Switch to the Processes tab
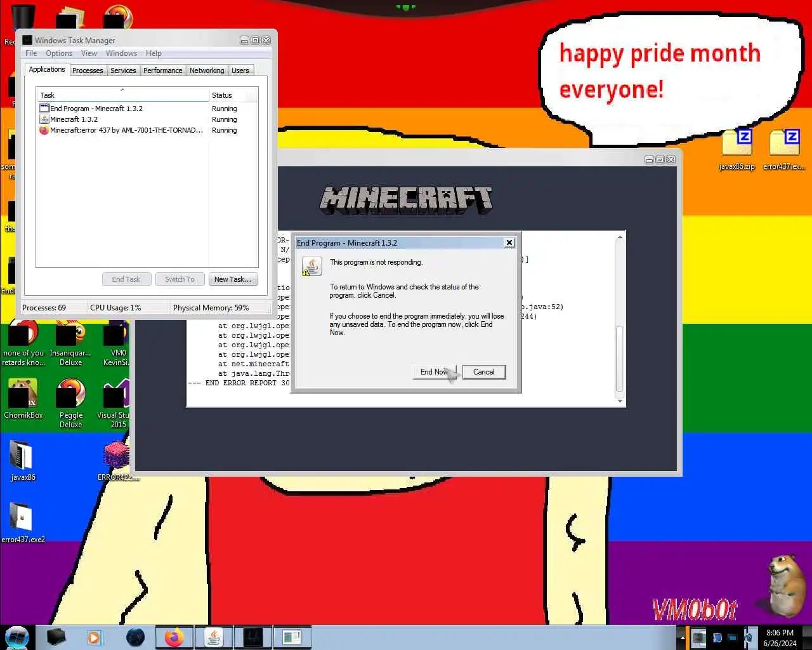 [x=88, y=70]
